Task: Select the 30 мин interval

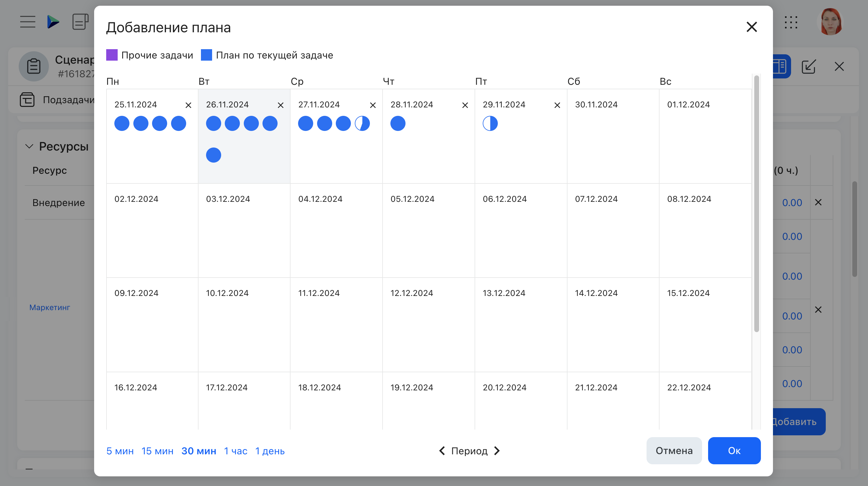Action: tap(199, 451)
